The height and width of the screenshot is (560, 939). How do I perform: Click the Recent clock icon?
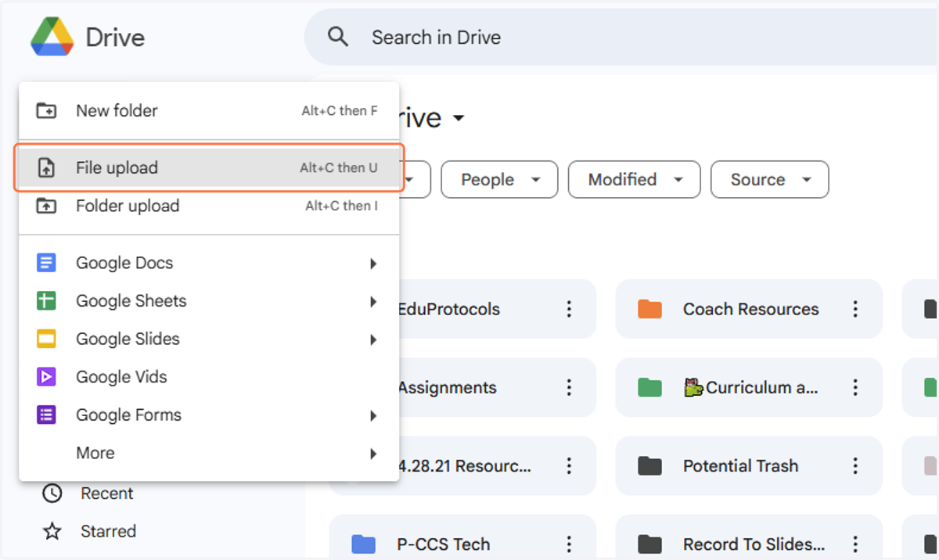[x=52, y=494]
